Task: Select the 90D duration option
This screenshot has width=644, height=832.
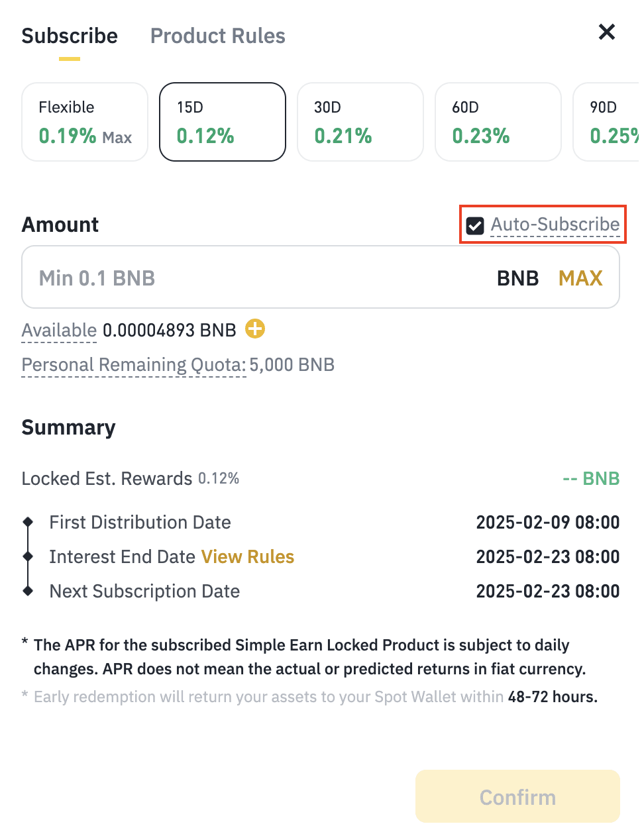Action: (x=608, y=122)
